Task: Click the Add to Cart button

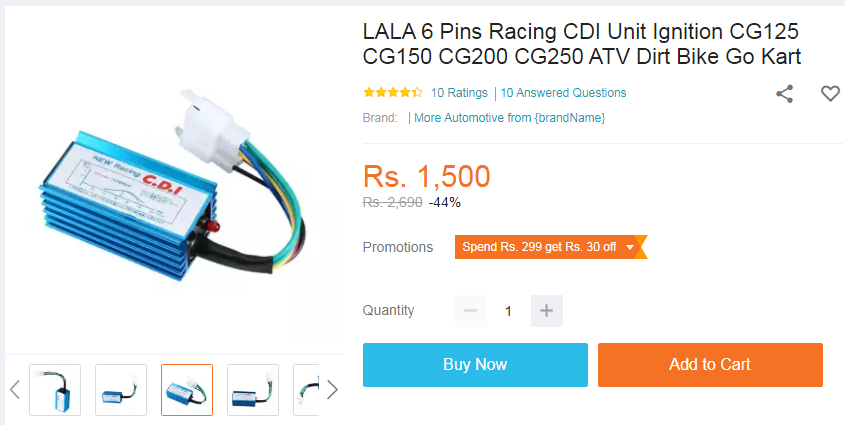Action: (x=710, y=365)
